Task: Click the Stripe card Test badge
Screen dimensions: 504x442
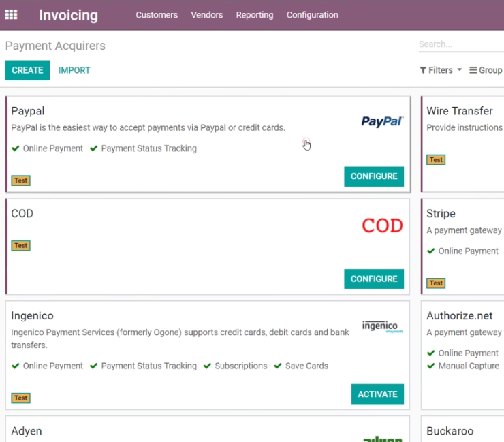Action: [436, 283]
